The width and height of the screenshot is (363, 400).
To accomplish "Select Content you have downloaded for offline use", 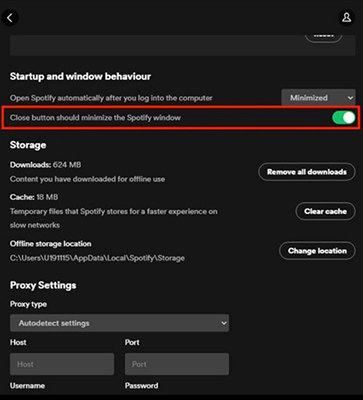I will tap(87, 179).
